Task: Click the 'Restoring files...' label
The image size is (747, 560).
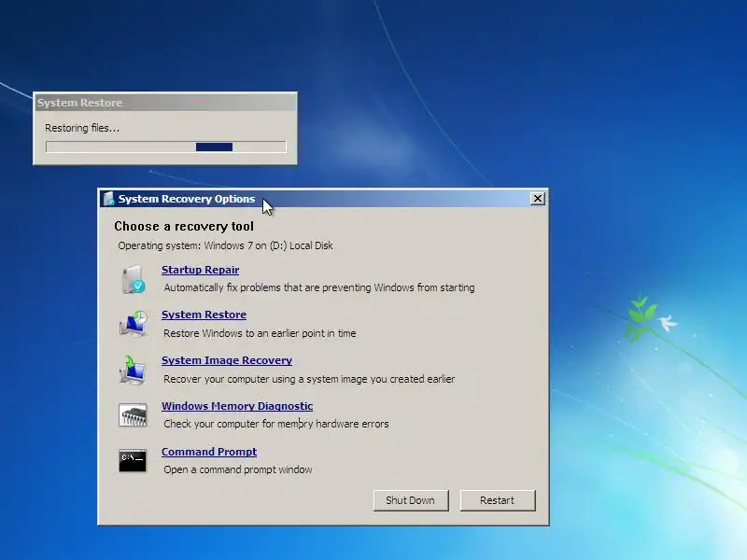Action: [x=82, y=128]
